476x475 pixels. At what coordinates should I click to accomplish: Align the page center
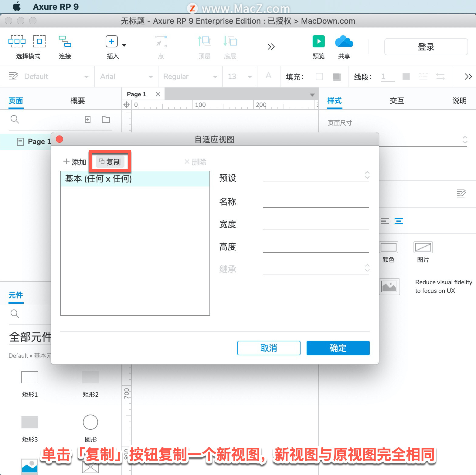[x=399, y=221]
